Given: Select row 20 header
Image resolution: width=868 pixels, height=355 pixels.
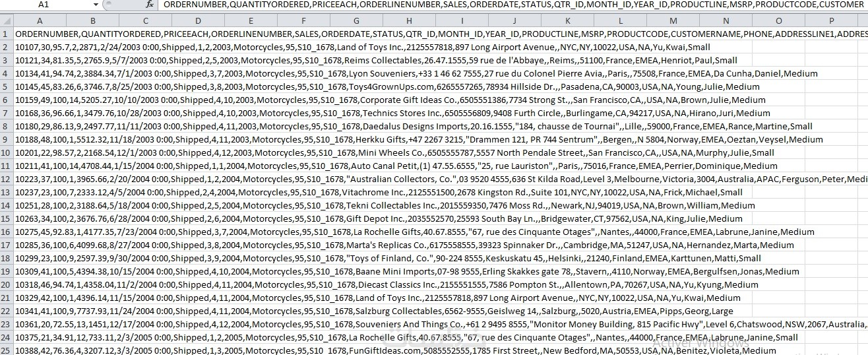Looking at the screenshot, I should pos(7,284).
